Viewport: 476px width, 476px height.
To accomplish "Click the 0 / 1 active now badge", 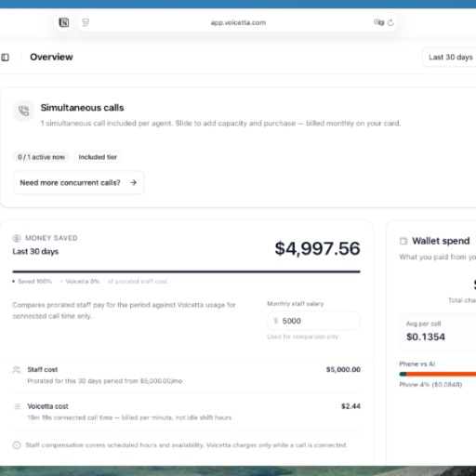I will click(x=41, y=157).
